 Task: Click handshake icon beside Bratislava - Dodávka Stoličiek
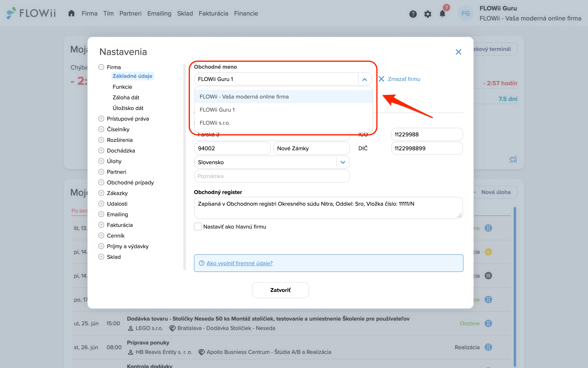tap(172, 328)
